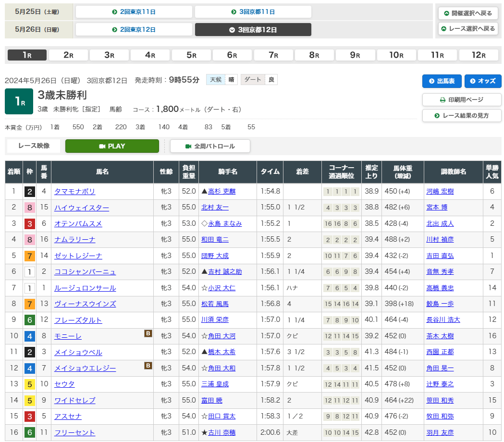Switch to race 12R tab
Viewport: 504px width, 442px height.
coord(479,55)
